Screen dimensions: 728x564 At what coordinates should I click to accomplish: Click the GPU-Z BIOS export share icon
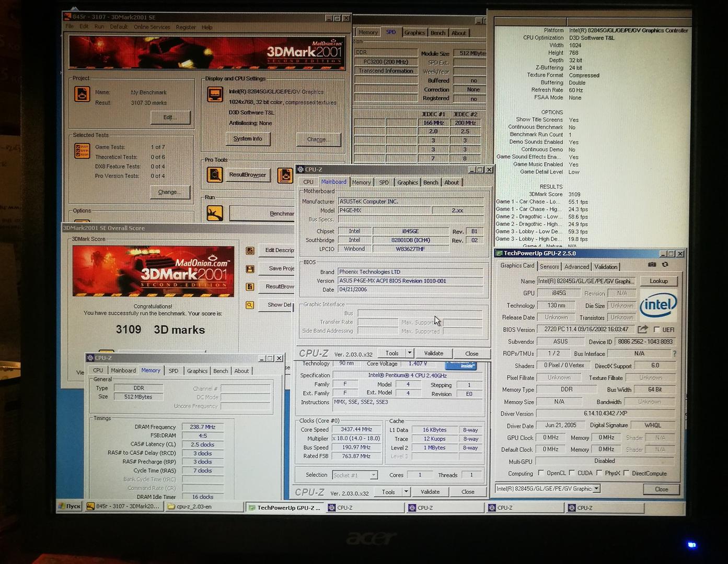coord(643,330)
